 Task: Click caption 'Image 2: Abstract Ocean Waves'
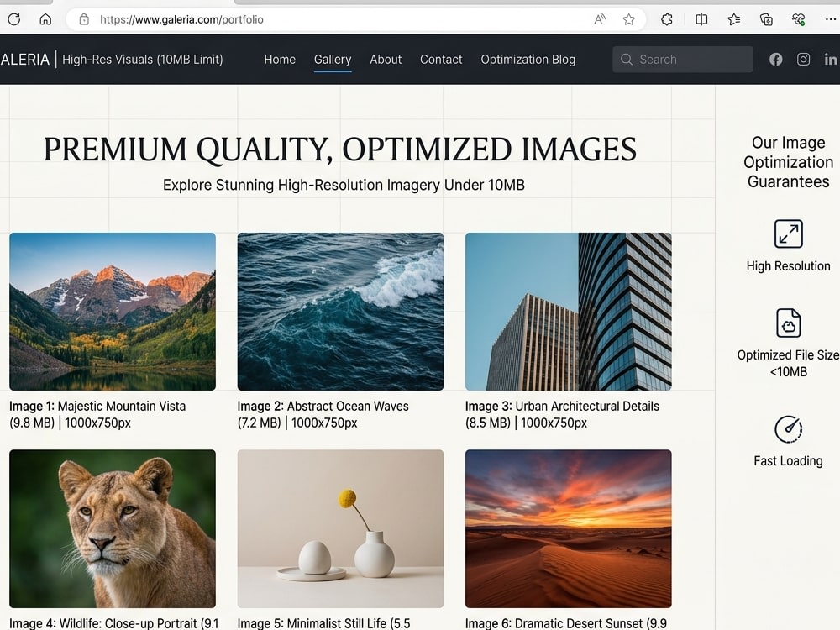(323, 406)
